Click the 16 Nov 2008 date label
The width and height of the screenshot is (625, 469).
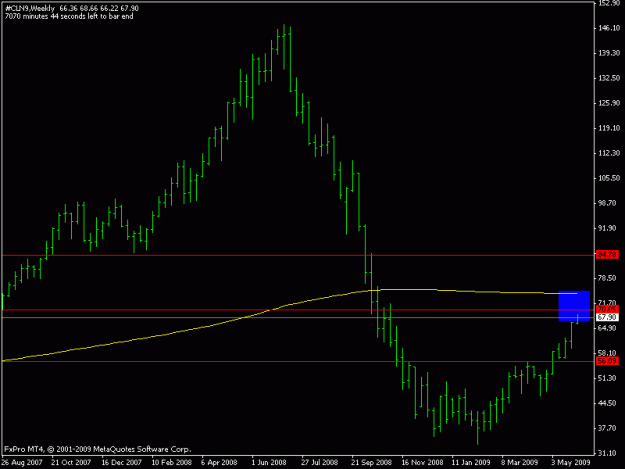[422, 462]
